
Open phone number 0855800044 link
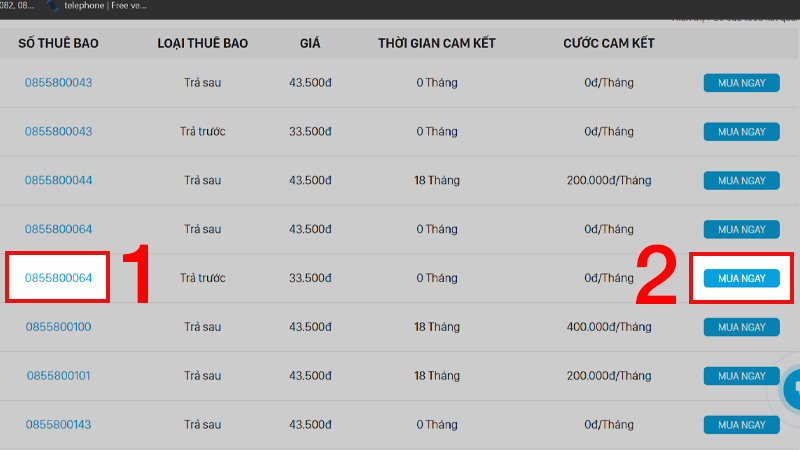pyautogui.click(x=59, y=180)
